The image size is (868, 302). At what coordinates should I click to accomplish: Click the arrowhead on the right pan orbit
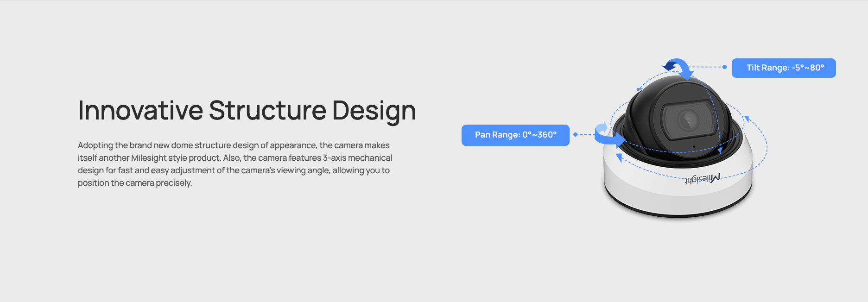pyautogui.click(x=747, y=119)
